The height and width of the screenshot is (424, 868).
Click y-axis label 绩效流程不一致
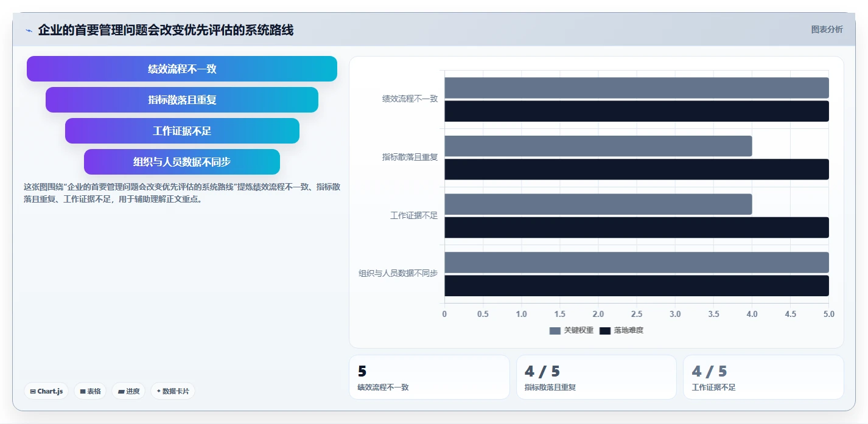pos(410,99)
